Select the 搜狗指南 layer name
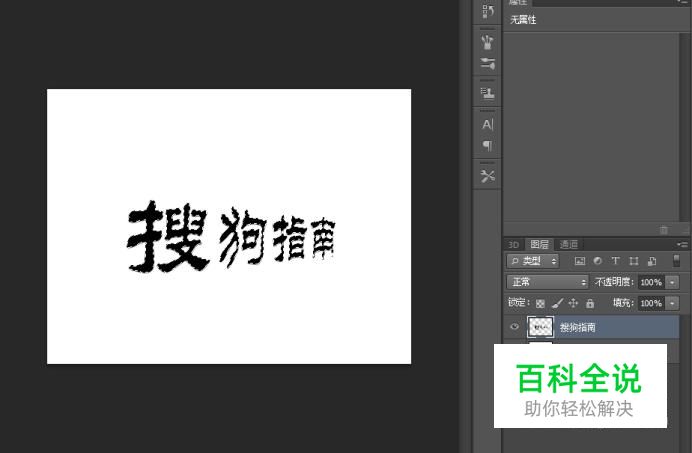The image size is (692, 453). (578, 327)
